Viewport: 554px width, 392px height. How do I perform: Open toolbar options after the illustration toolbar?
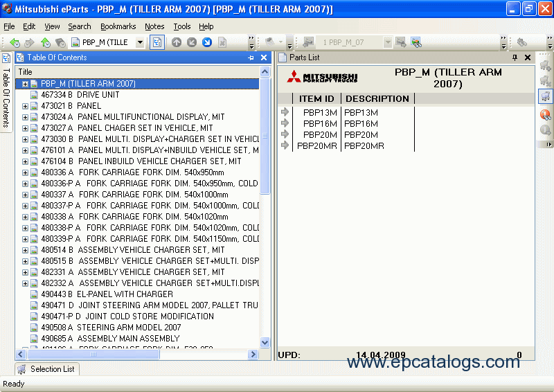(x=503, y=42)
